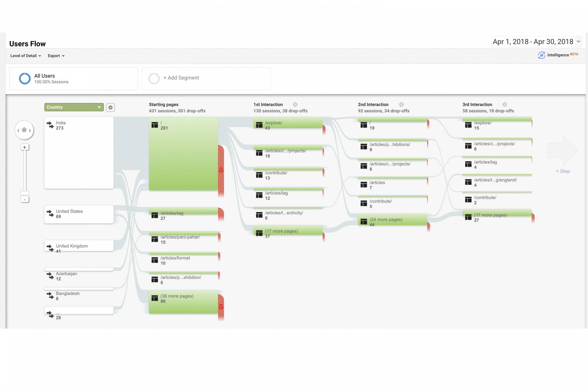
Task: Select the India country node
Action: (79, 152)
